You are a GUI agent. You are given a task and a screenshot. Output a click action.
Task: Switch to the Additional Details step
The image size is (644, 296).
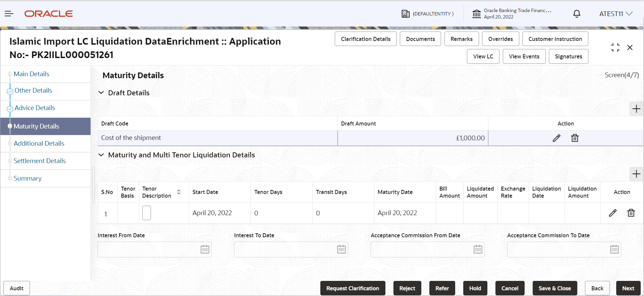pyautogui.click(x=39, y=143)
